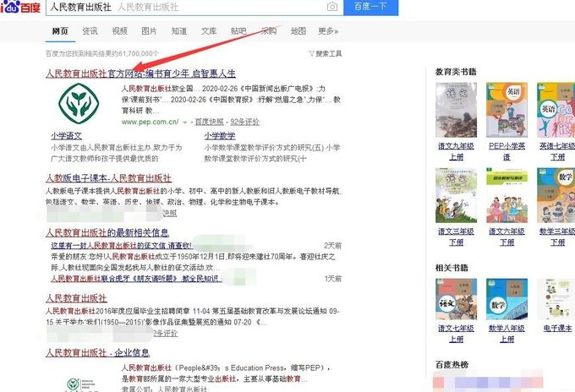The width and height of the screenshot is (575, 392).
Task: Switch to the 知道 tab
Action: point(179,31)
